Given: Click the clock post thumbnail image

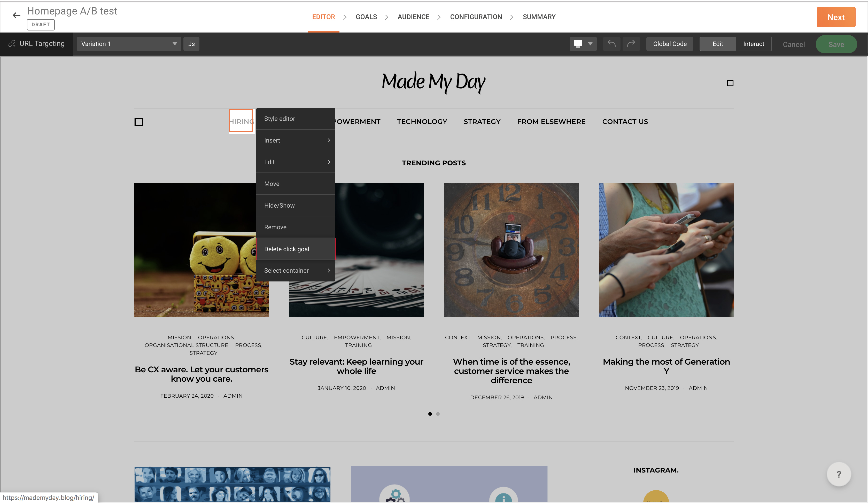Looking at the screenshot, I should [x=511, y=250].
